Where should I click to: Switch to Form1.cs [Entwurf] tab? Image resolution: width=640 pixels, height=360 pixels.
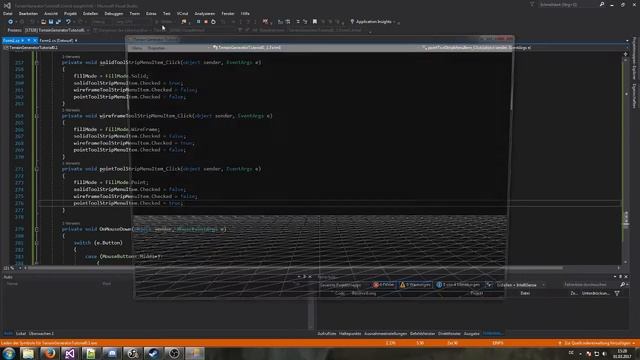(x=56, y=40)
